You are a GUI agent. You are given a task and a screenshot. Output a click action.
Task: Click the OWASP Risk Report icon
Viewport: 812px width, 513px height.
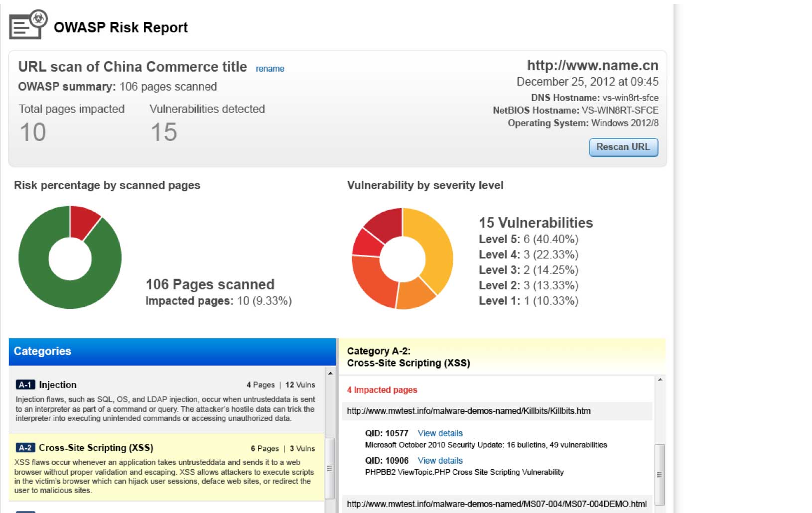(x=28, y=25)
